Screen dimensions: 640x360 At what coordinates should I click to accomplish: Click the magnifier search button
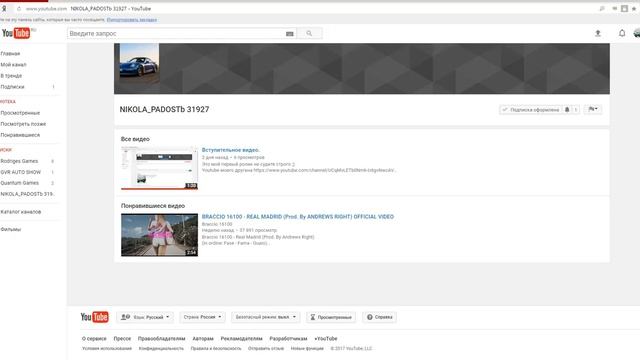[x=309, y=33]
